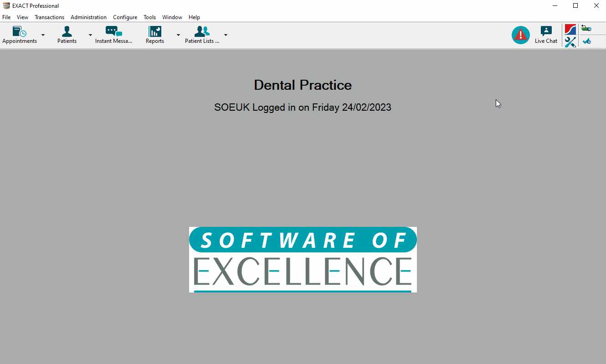Screen dimensions: 606x364
Task: Open the Transactions menu
Action: pos(49,17)
